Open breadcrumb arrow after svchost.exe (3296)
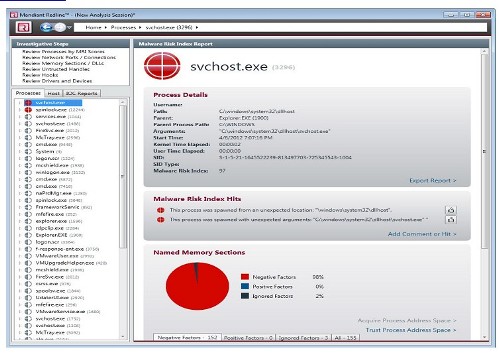 point(197,27)
